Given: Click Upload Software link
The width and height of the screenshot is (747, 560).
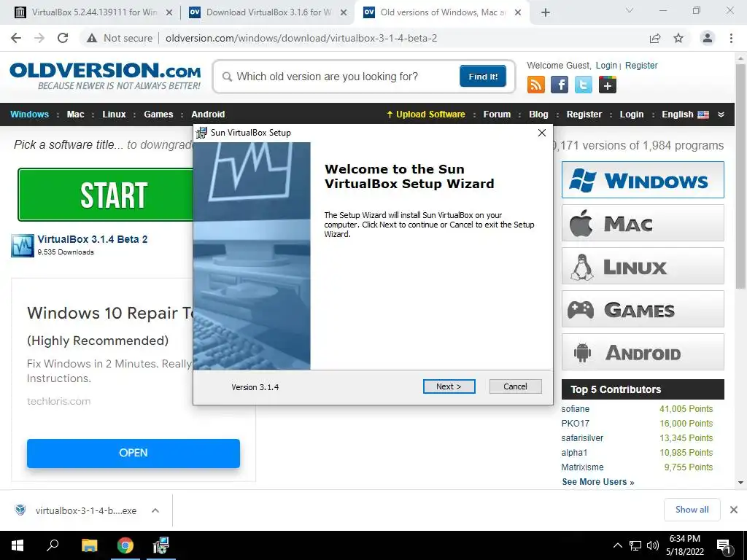Looking at the screenshot, I should (426, 114).
